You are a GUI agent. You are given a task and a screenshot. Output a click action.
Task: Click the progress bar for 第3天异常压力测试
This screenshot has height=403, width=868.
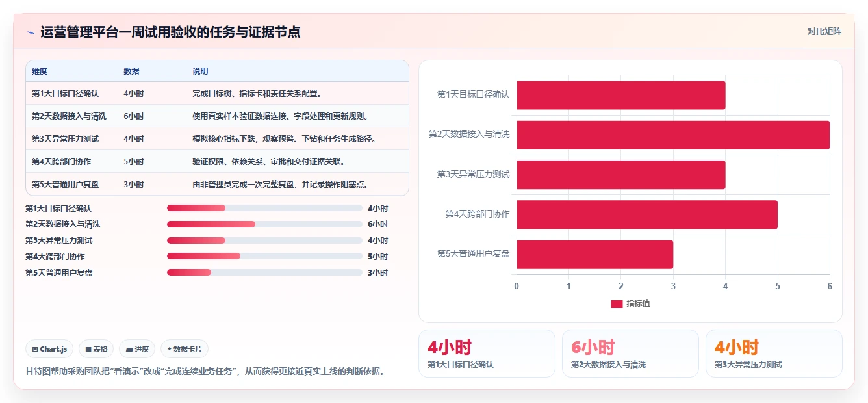point(264,240)
